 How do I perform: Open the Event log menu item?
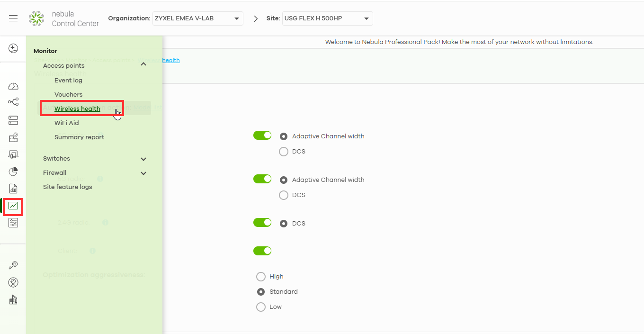68,81
